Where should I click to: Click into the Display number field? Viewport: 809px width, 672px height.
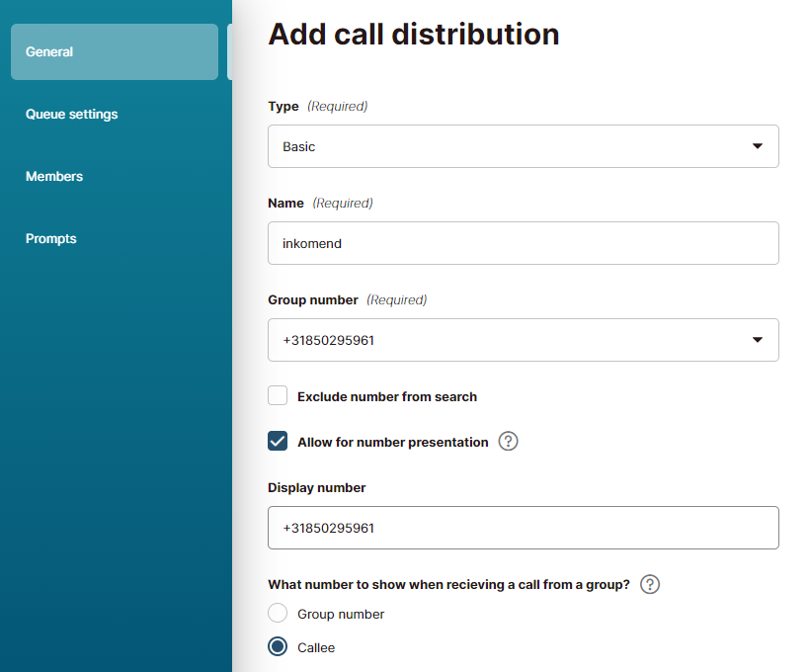click(x=524, y=528)
